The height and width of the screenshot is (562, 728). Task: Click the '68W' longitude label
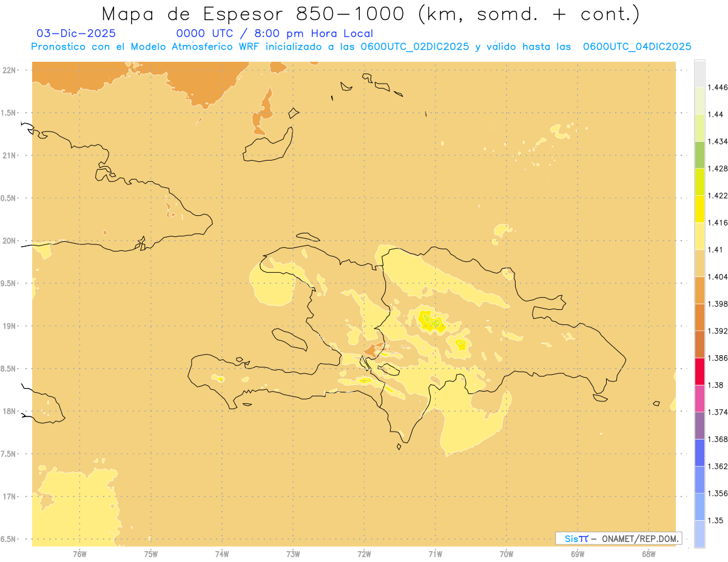tap(649, 554)
